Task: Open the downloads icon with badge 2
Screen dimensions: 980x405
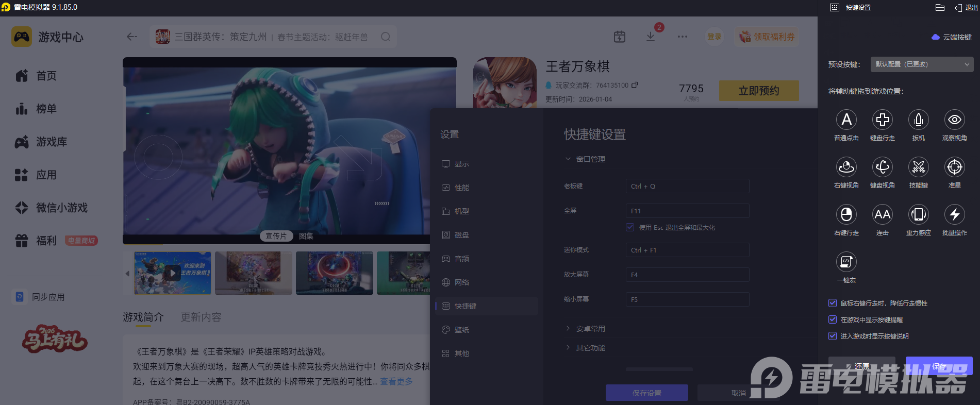Action: click(651, 37)
